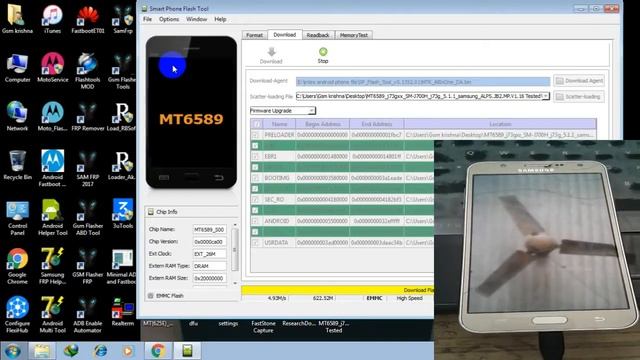
Task: Click the Name column header
Action: click(x=280, y=124)
